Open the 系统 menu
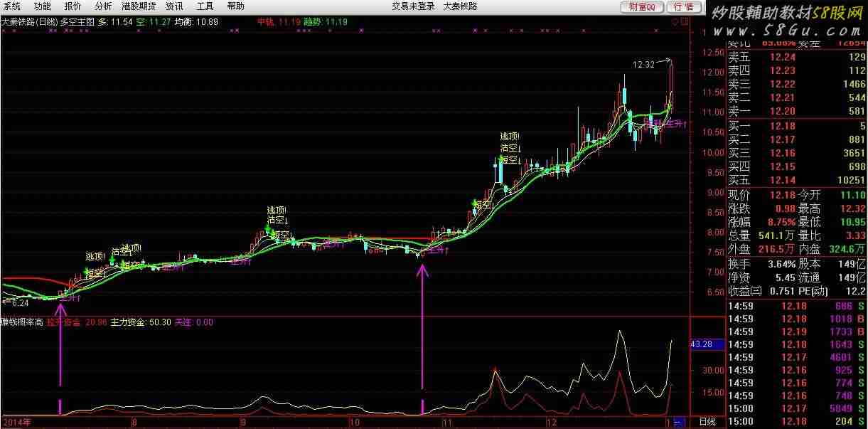This screenshot has height=429, width=868. 11,6
